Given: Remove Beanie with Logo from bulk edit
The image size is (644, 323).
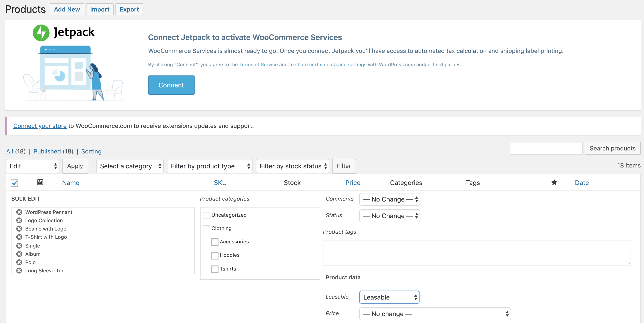Looking at the screenshot, I should coord(19,228).
